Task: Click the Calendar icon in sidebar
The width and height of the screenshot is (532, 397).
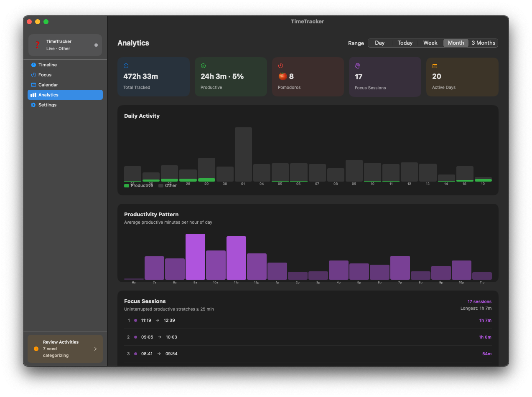Action: [x=33, y=85]
